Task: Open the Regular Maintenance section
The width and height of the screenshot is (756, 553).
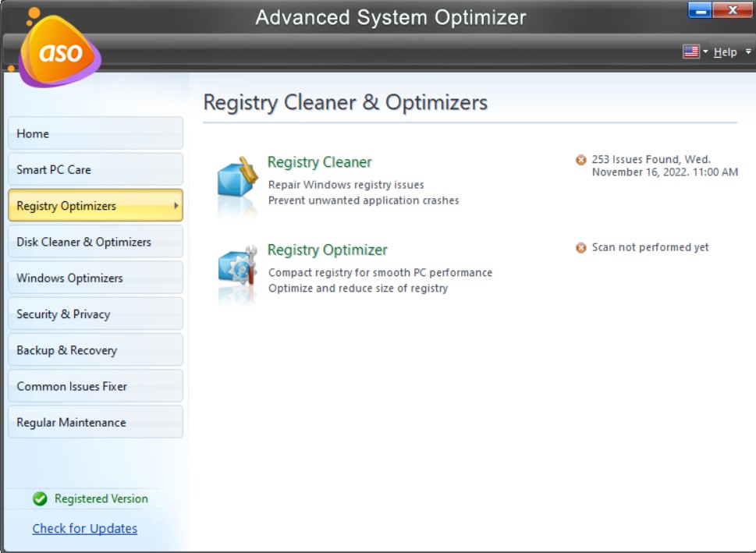Action: 95,422
